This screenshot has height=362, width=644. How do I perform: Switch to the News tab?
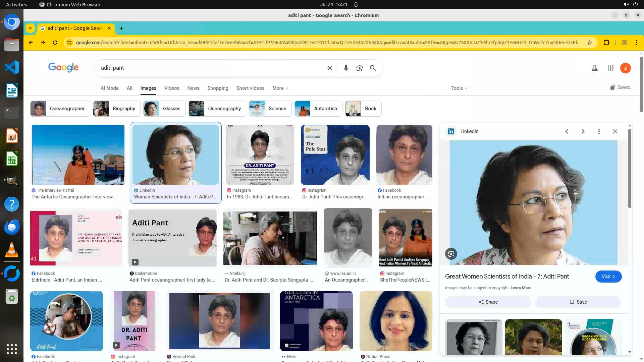coord(193,88)
